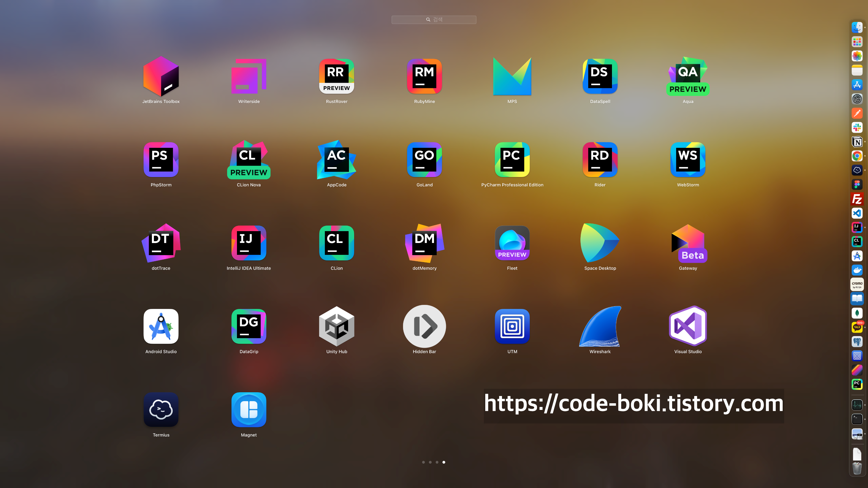Open Fleet preview app
The image size is (868, 488).
pyautogui.click(x=512, y=243)
